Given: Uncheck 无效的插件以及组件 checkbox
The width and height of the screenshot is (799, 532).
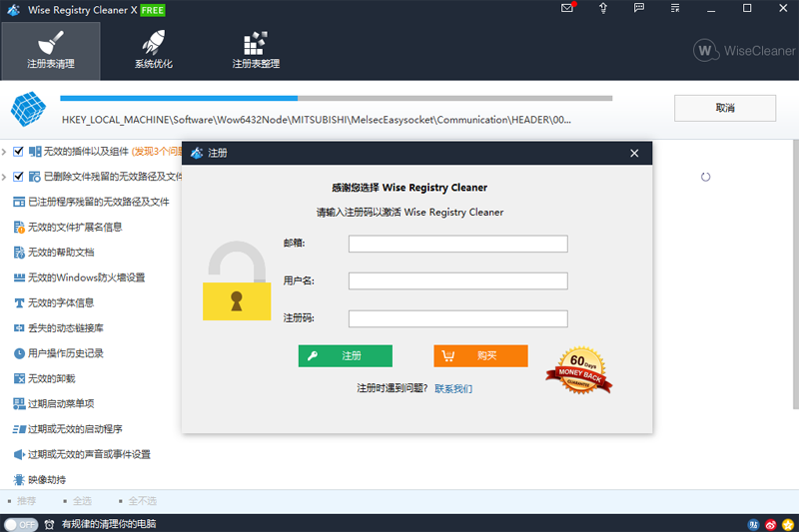Looking at the screenshot, I should click(x=18, y=151).
